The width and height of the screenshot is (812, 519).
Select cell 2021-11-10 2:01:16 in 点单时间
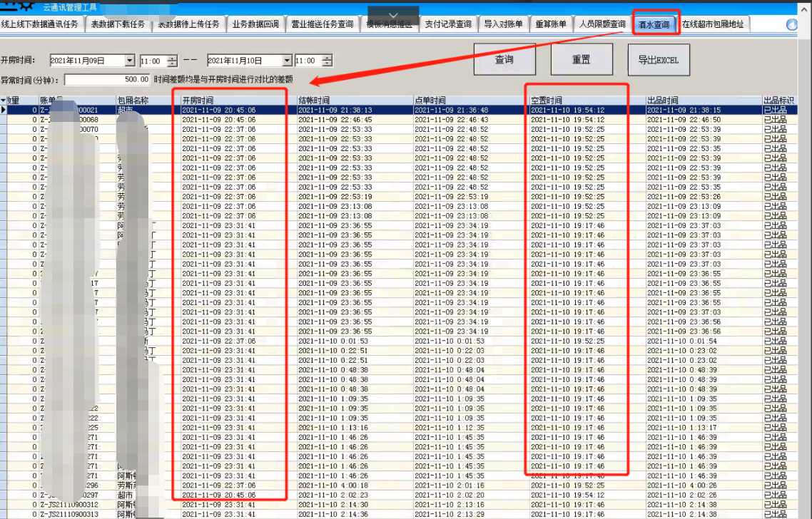coord(471,485)
